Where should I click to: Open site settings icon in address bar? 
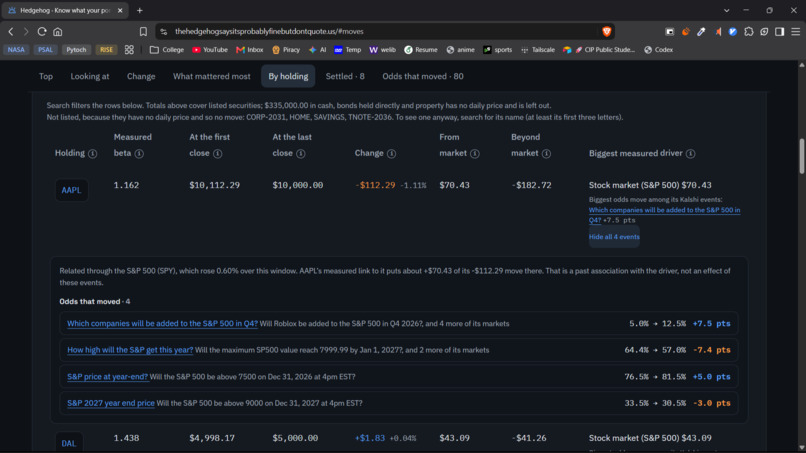(163, 31)
